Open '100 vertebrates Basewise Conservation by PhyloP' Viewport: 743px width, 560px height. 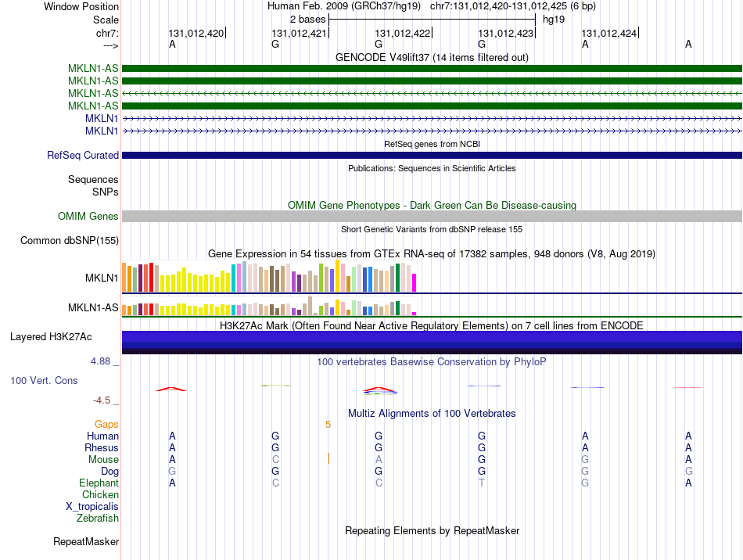[432, 362]
